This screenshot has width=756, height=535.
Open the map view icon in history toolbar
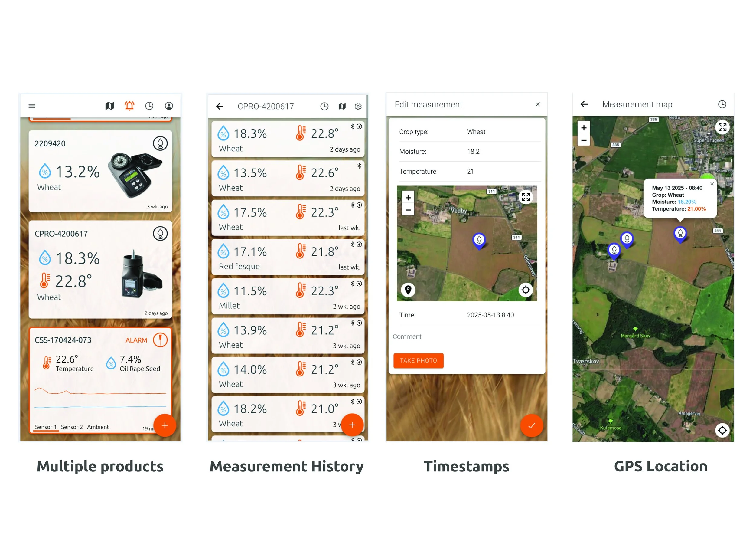(342, 106)
